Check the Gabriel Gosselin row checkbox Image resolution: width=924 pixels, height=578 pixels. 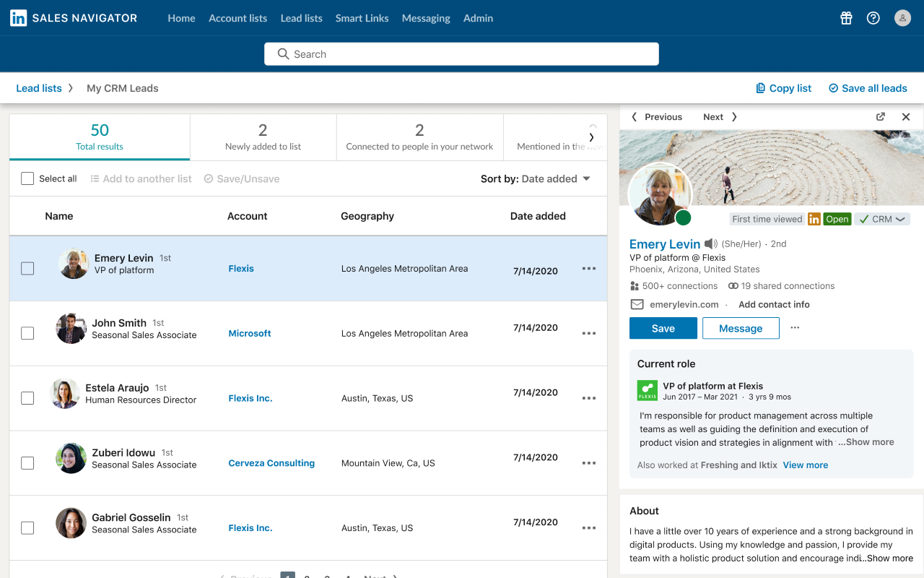point(27,528)
